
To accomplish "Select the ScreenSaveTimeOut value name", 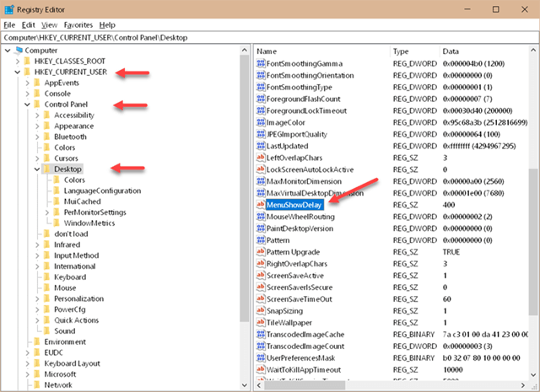I will point(300,298).
